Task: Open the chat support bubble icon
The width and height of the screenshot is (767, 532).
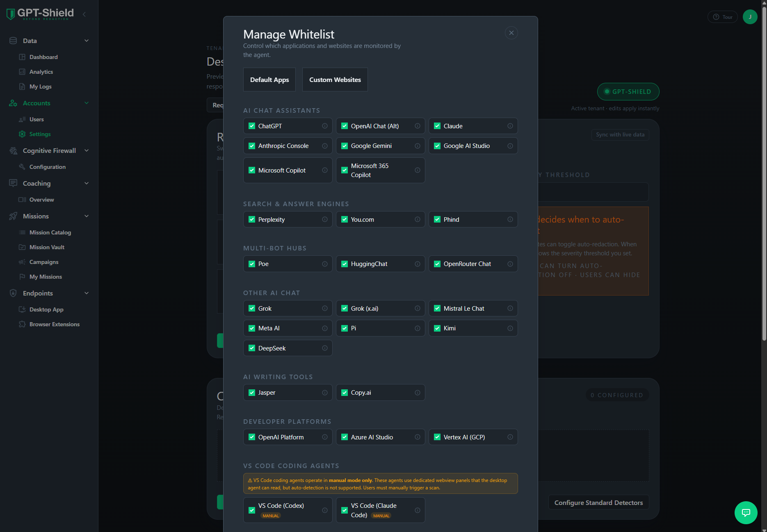Action: (x=746, y=513)
